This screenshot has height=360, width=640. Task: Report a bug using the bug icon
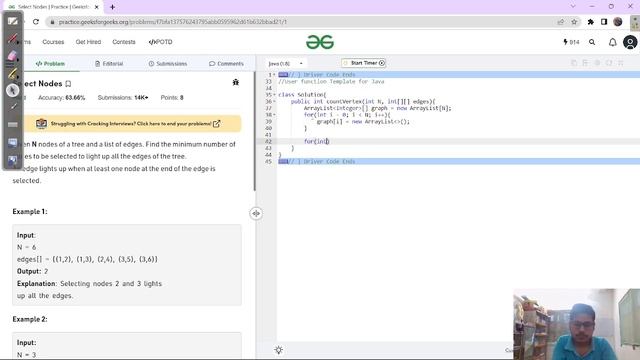[x=236, y=82]
